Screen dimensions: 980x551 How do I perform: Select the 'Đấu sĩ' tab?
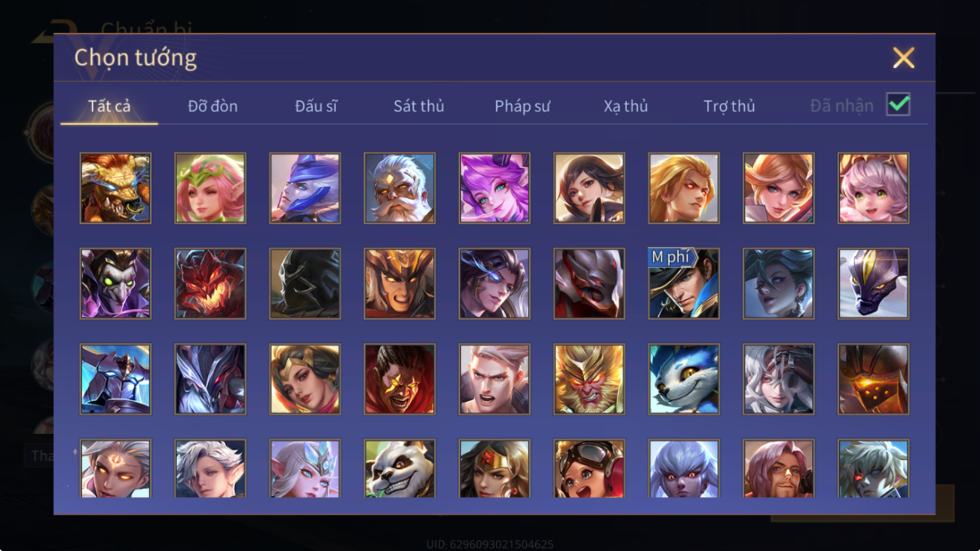[316, 106]
